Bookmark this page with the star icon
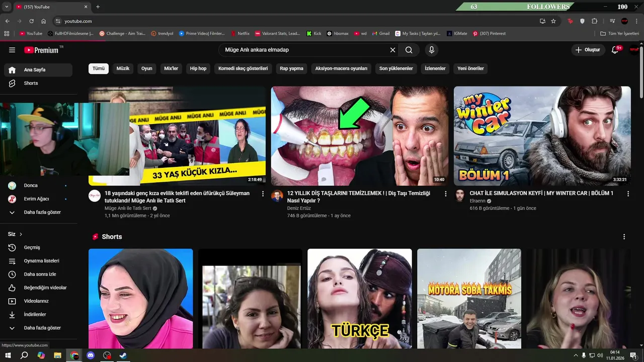The width and height of the screenshot is (644, 362). tap(553, 21)
